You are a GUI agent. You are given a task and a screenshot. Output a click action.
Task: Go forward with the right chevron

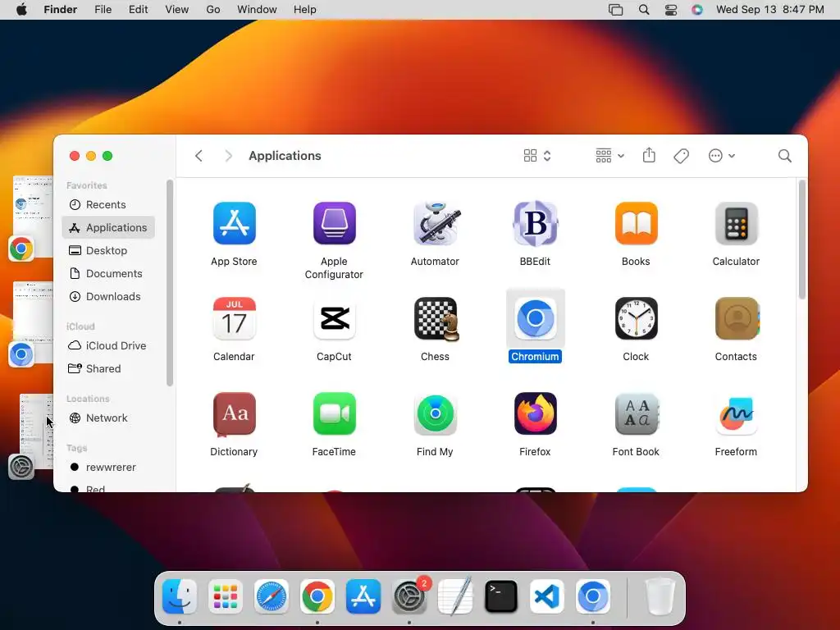(229, 156)
